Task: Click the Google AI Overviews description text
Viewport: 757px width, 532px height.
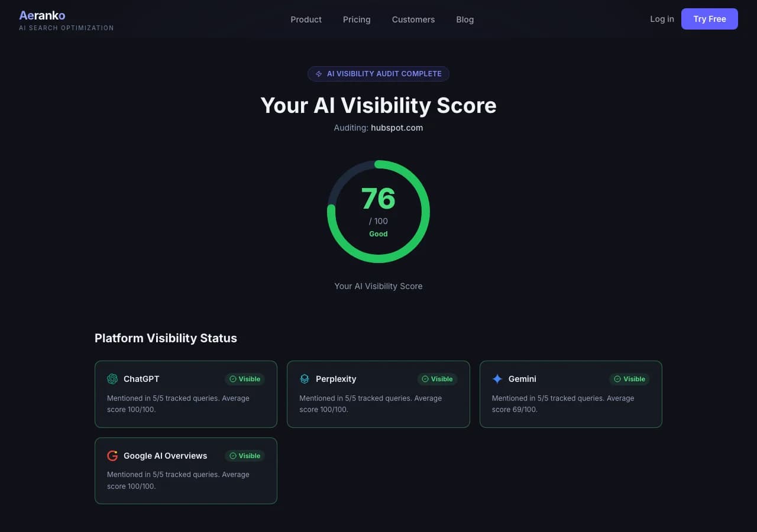Action: [178, 481]
